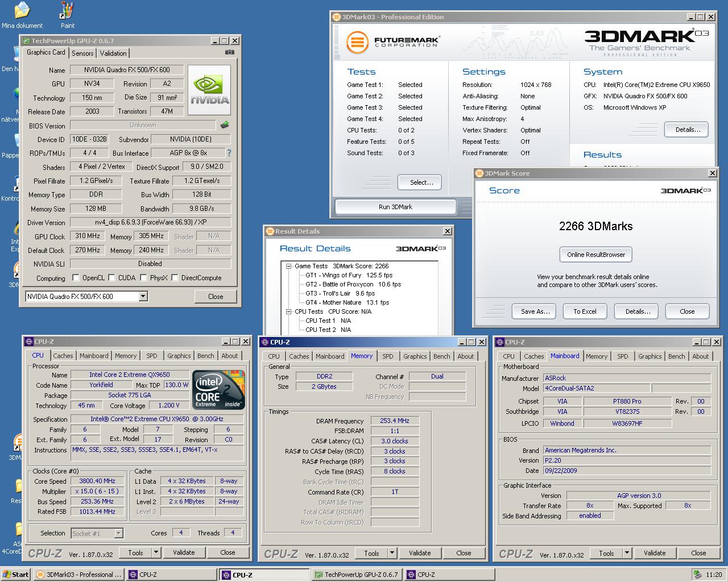Click the Bus Interface question mark help icon
This screenshot has width=728, height=582.
pyautogui.click(x=229, y=153)
